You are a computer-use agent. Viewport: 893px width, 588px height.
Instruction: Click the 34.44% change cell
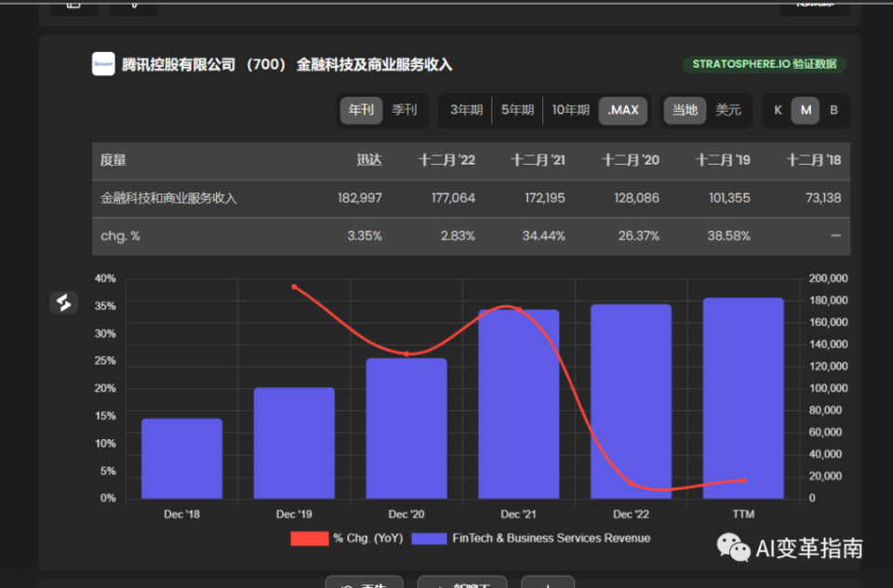(544, 236)
